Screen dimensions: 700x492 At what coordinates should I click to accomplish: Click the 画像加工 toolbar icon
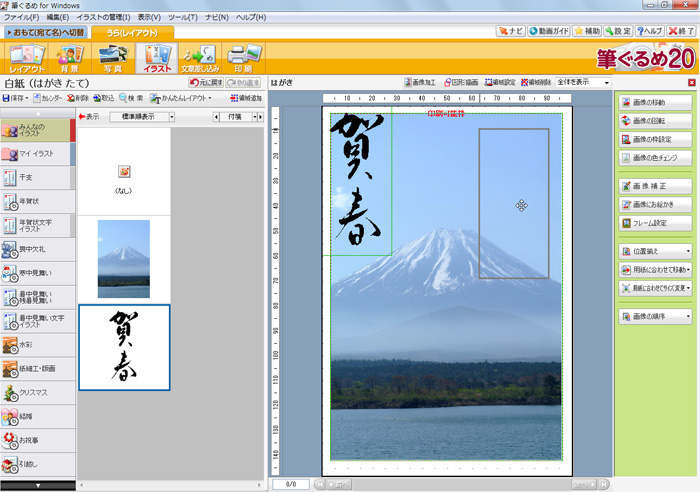click(x=425, y=83)
